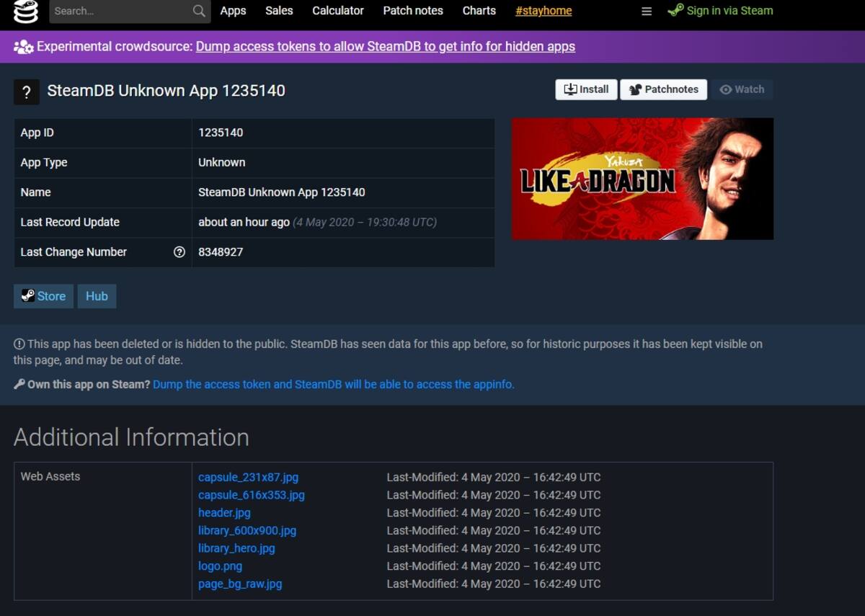865x616 pixels.
Task: Open the Apps menu
Action: pyautogui.click(x=233, y=11)
